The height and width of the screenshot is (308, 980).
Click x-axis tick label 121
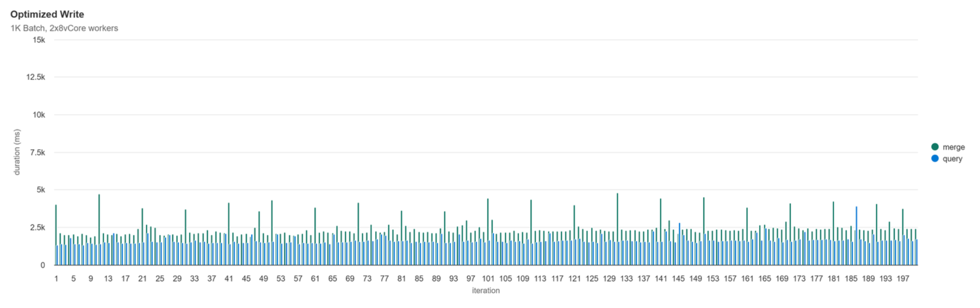click(574, 279)
